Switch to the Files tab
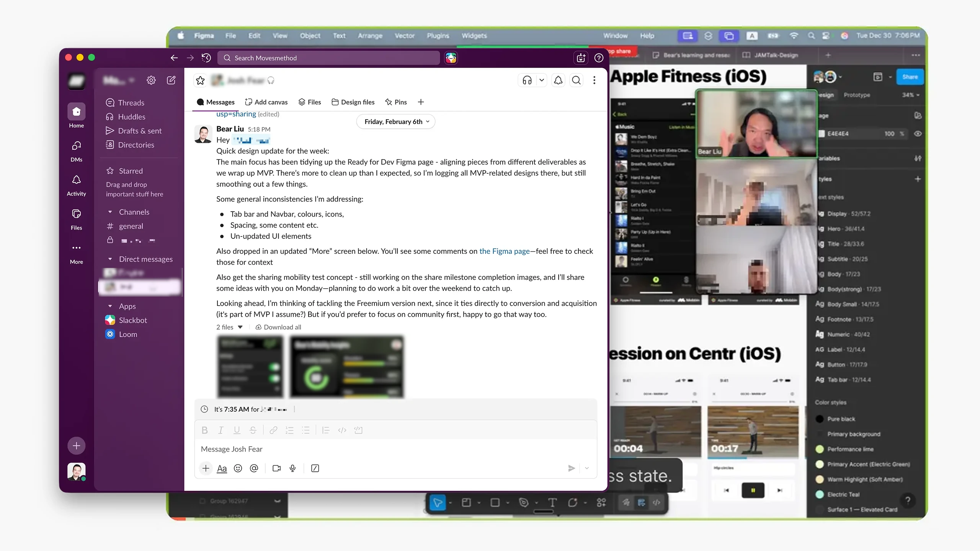This screenshot has height=551, width=980. click(309, 102)
